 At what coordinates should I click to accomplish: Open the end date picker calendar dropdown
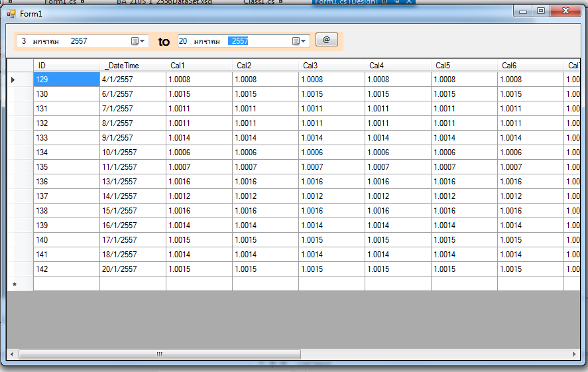300,41
